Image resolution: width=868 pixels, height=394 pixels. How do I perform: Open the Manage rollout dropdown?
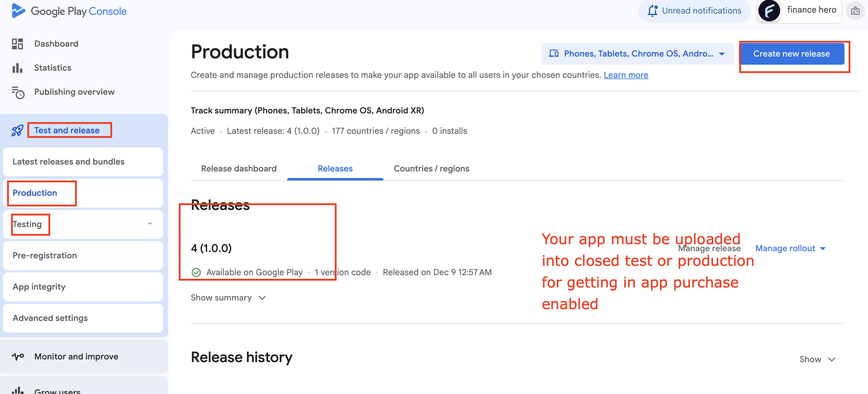(790, 248)
